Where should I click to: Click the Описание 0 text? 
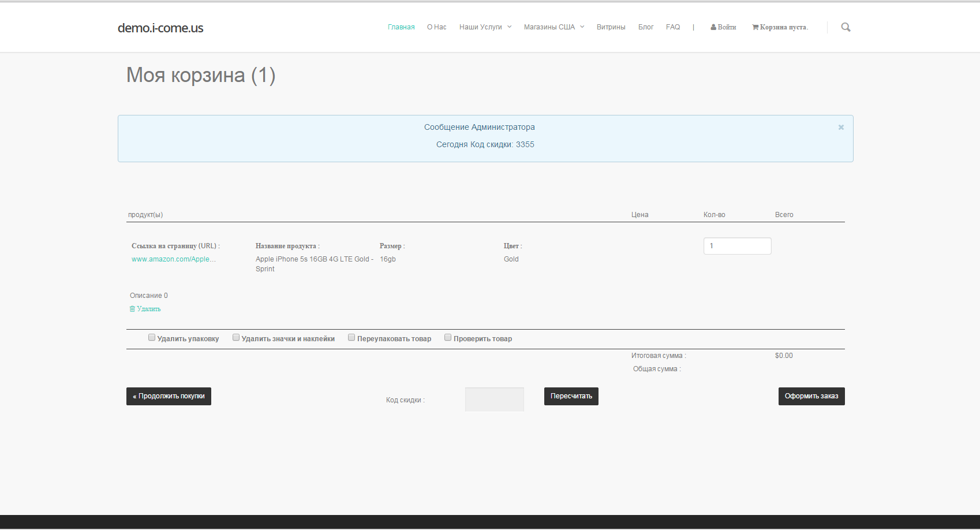click(149, 296)
